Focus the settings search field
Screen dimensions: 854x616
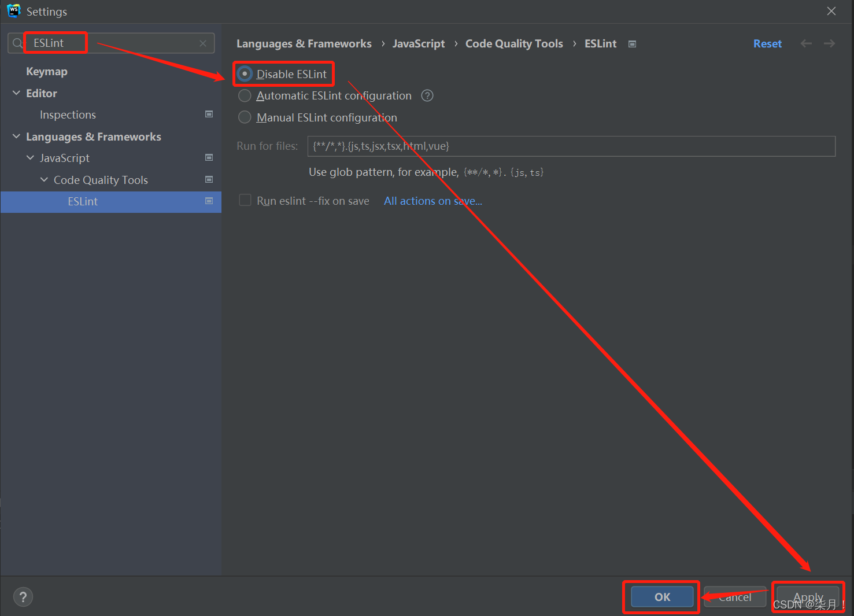111,43
